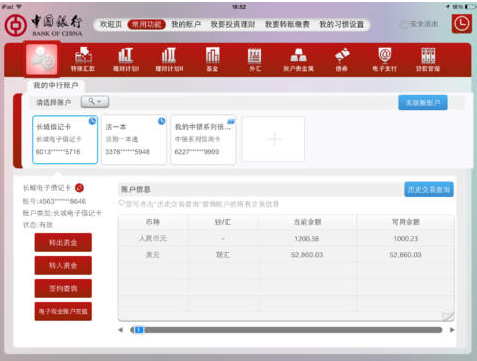Viewport: 477px width, 361px height.
Task: Click the 可用余额 column header
Action: (406, 222)
